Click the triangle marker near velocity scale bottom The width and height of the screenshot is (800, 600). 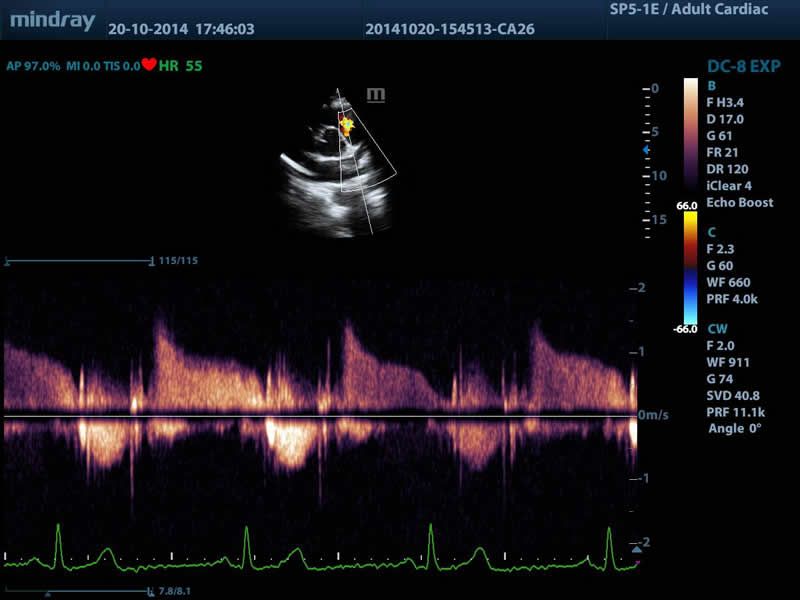[x=636, y=549]
